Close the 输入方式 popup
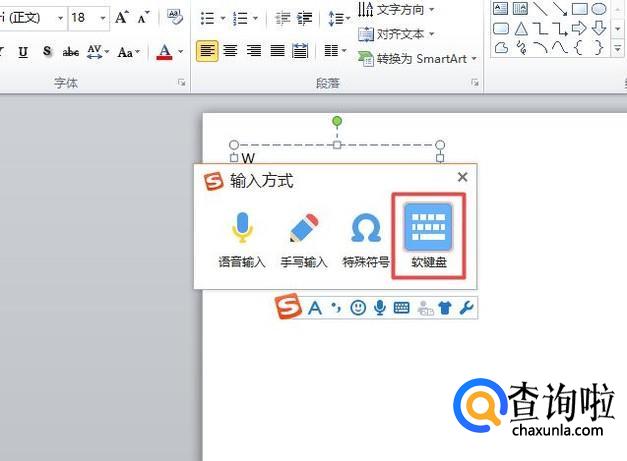This screenshot has height=461, width=627. pos(462,177)
